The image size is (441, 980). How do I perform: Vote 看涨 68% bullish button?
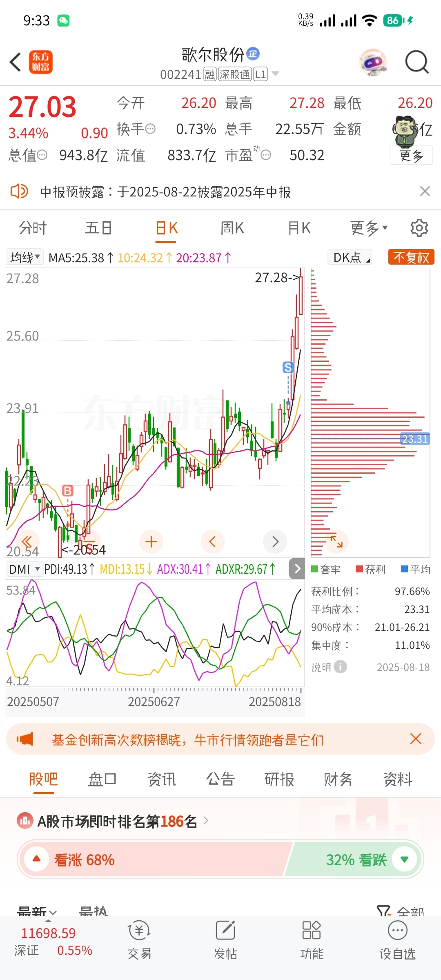[155, 860]
